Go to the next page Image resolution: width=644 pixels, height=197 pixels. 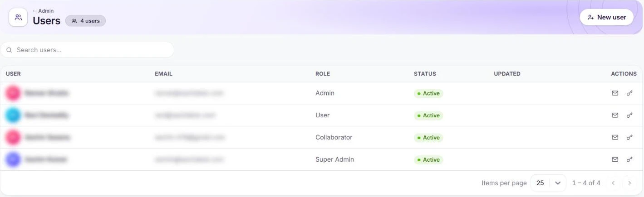[x=629, y=183]
